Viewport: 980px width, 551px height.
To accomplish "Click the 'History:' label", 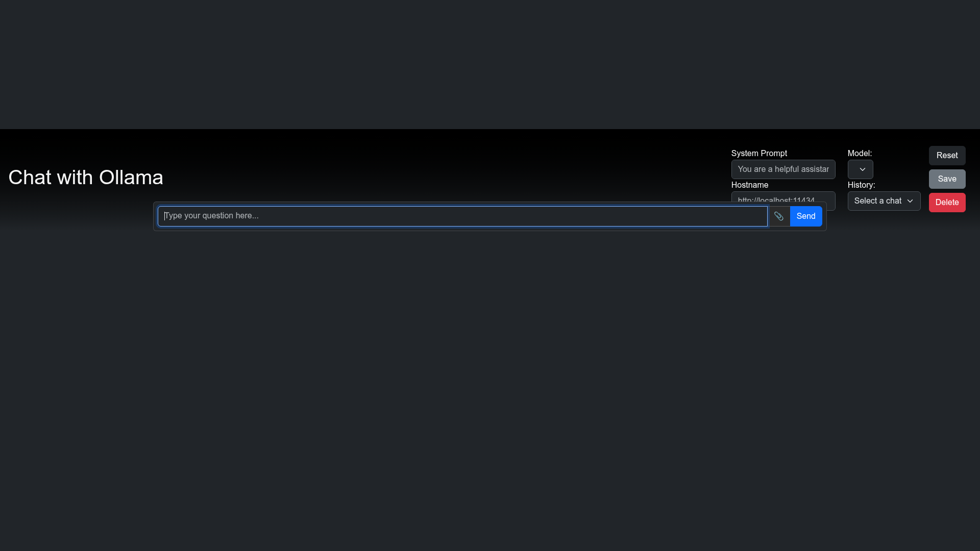I will (x=861, y=185).
